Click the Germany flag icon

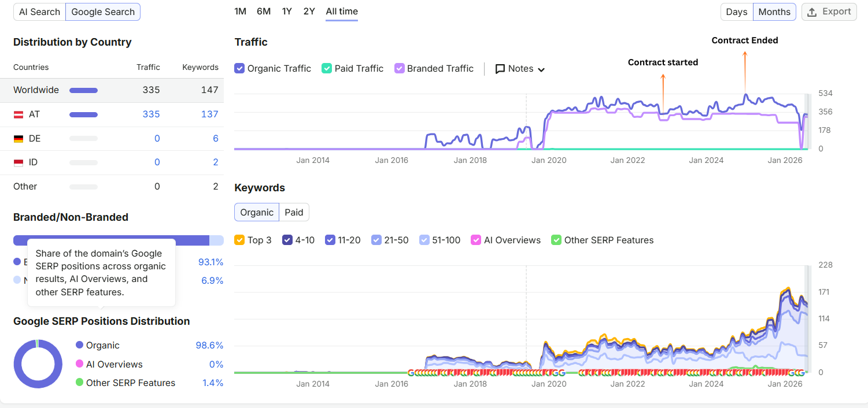[19, 139]
